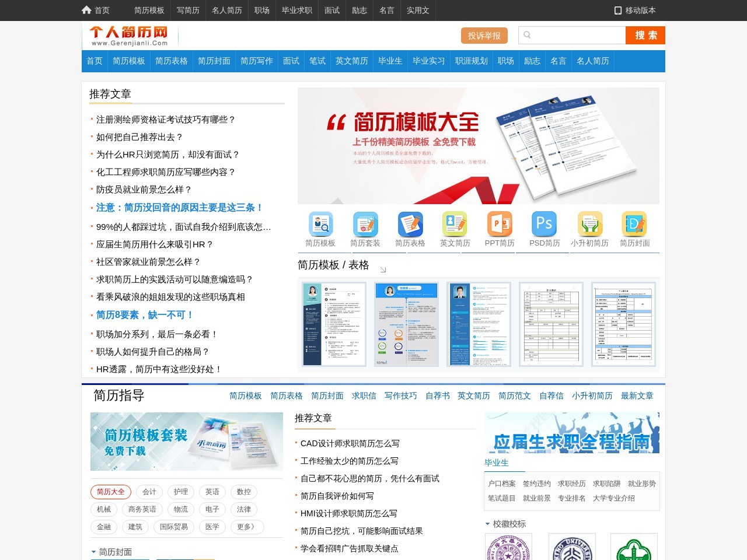Screen dimensions: 747x560
Task: Click the home icon beside 首页
Action: click(x=85, y=10)
